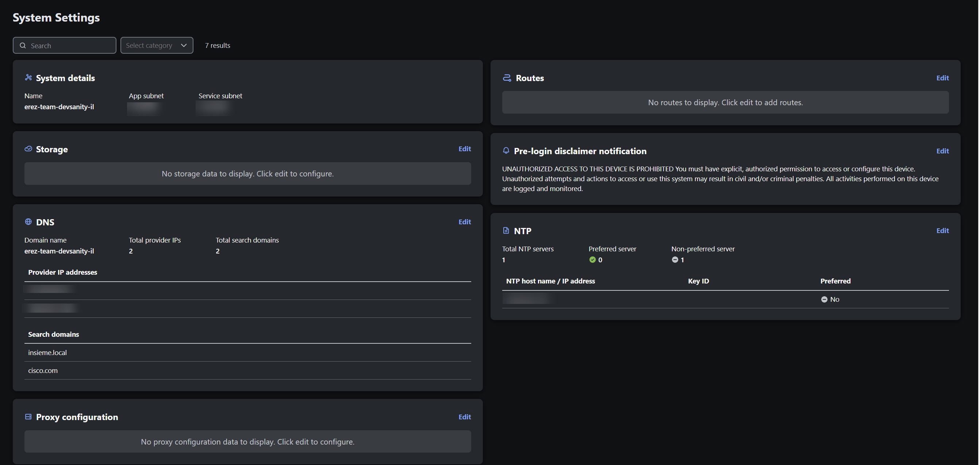The height and width of the screenshot is (465, 980).
Task: Click the Pre-login disclaimer bell icon
Action: [506, 151]
